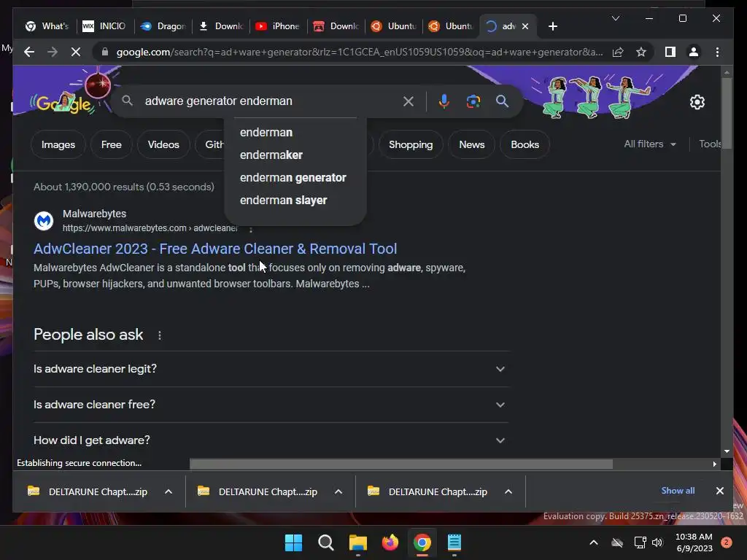This screenshot has height=560, width=747.
Task: Show hidden system tray icons
Action: tap(594, 542)
